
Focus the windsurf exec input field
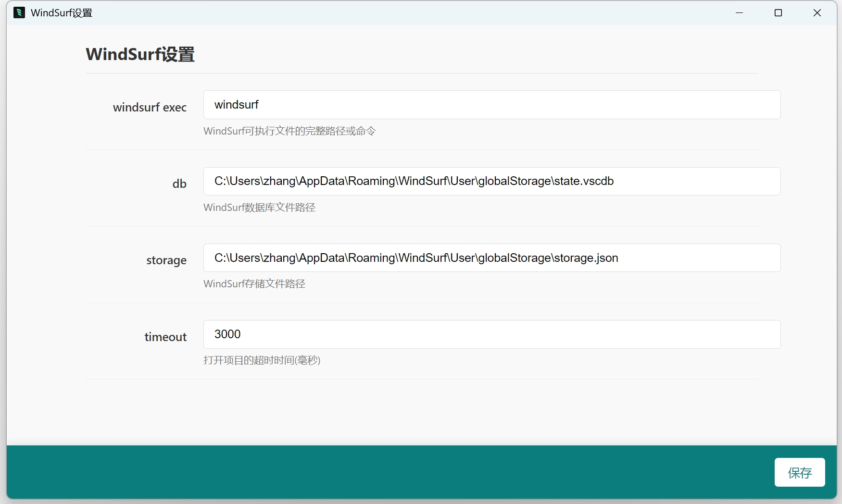click(x=491, y=105)
